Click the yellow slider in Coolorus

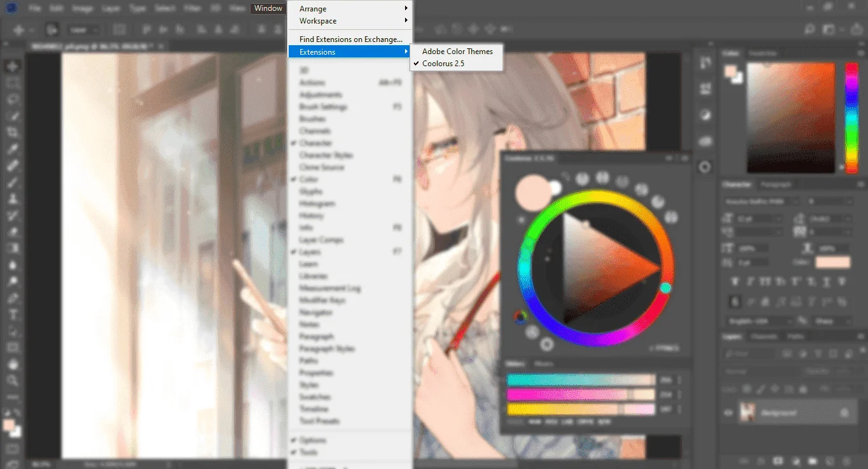point(581,409)
